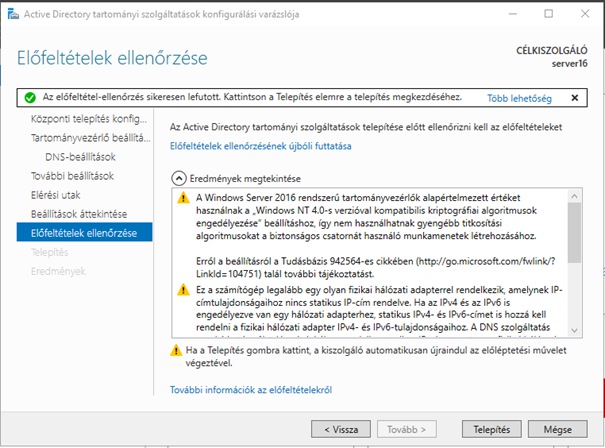Dismiss the notification bar with the X
Screen dimensions: 605x448
pyautogui.click(x=574, y=98)
